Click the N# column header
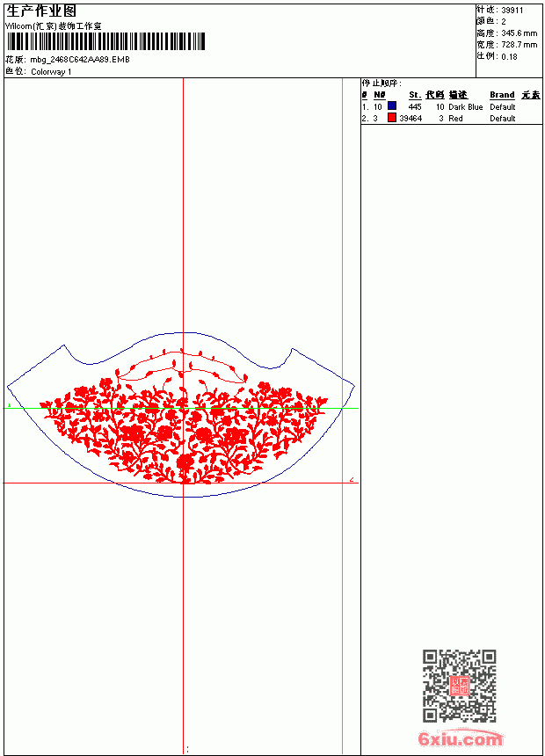545x756 pixels. [x=380, y=95]
